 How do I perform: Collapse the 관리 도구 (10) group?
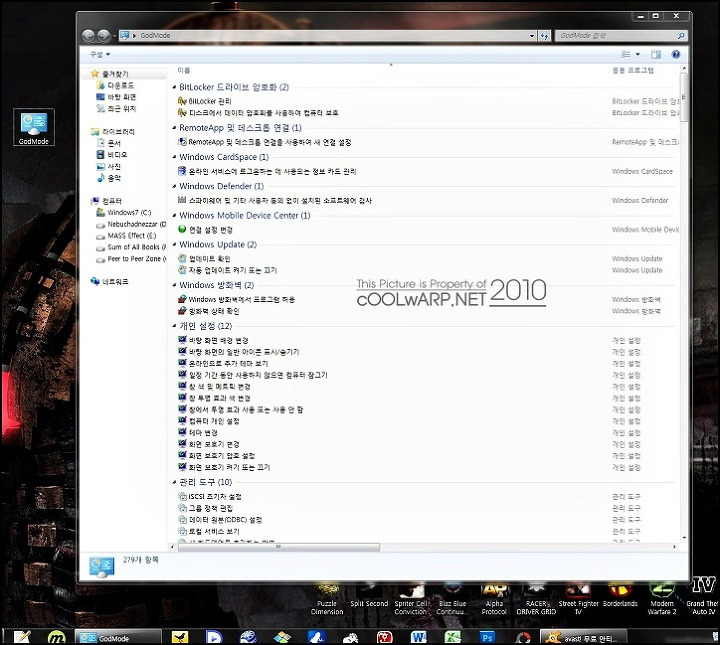[174, 482]
